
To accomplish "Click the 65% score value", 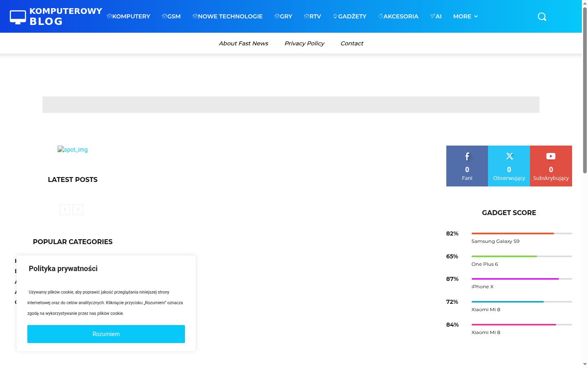I will (452, 256).
